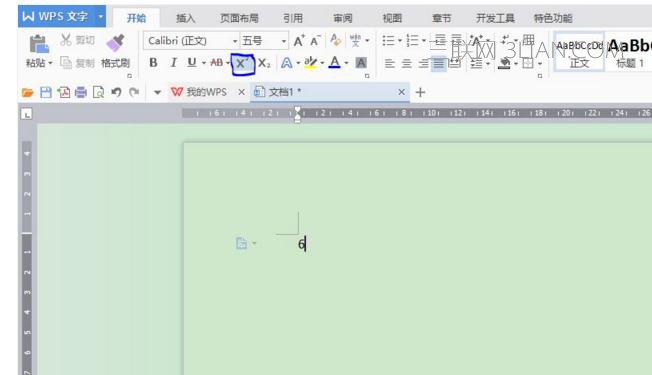Click the tab stop selector at ruler corner
This screenshot has width=652, height=375.
pos(26,113)
